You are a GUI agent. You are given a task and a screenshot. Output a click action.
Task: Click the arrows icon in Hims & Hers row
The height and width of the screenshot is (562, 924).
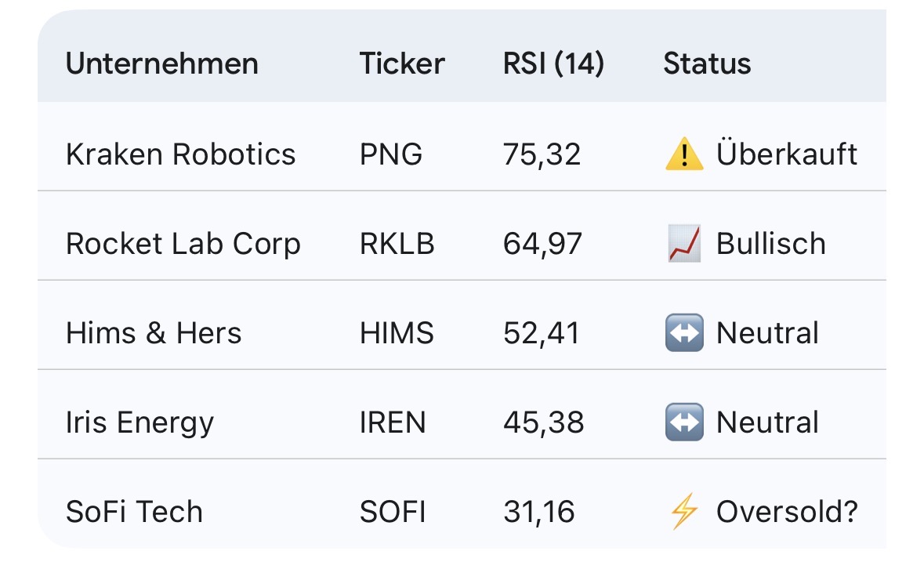pos(683,333)
